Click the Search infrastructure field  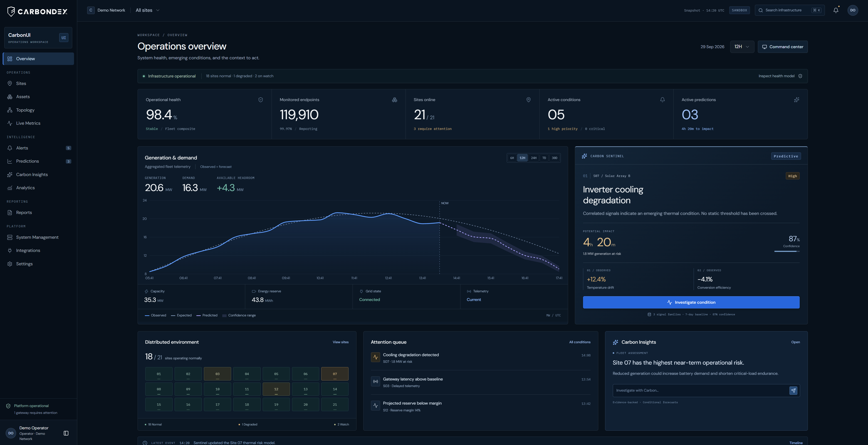point(789,10)
